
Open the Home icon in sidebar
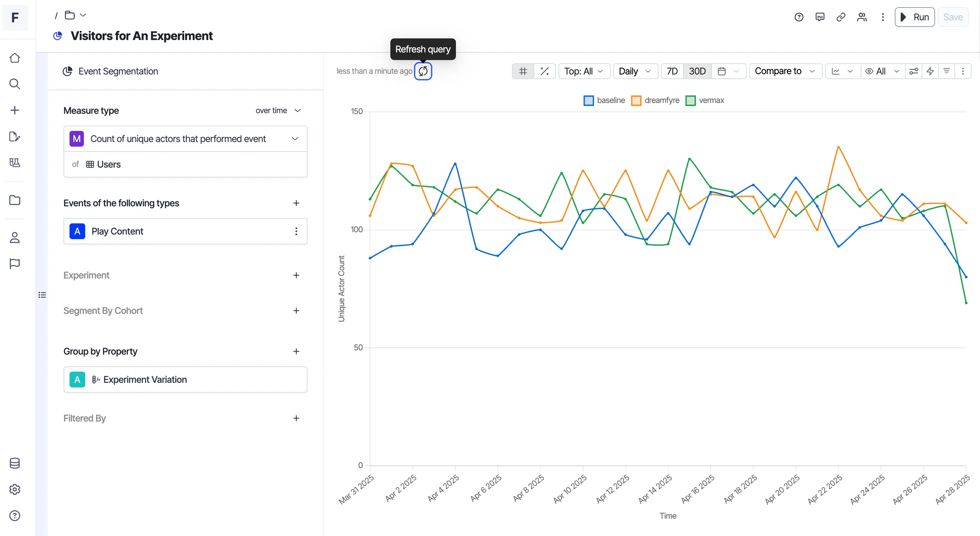pos(15,58)
